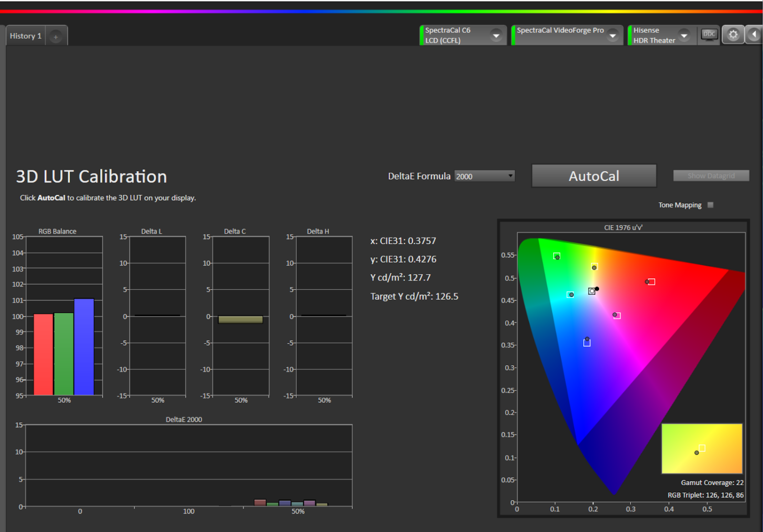Select the blue bar in RGB Balance chart
Screen dimensions: 763x532
[84, 347]
